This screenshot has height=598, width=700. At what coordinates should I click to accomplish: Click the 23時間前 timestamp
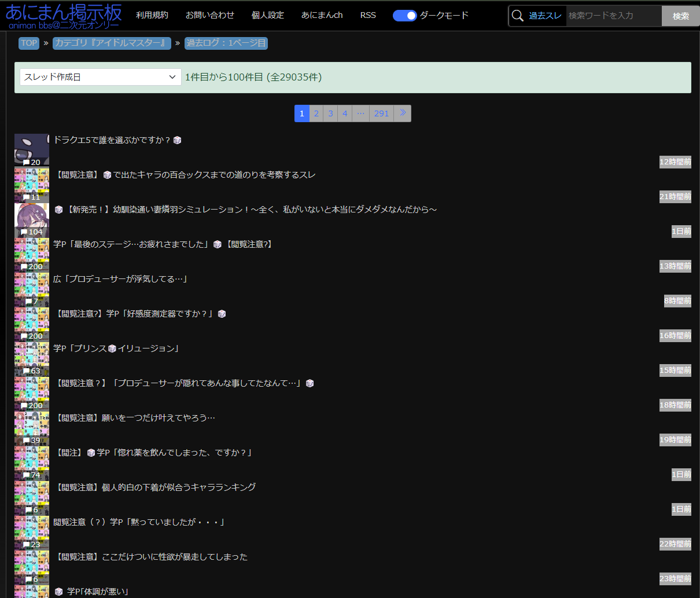(x=675, y=579)
